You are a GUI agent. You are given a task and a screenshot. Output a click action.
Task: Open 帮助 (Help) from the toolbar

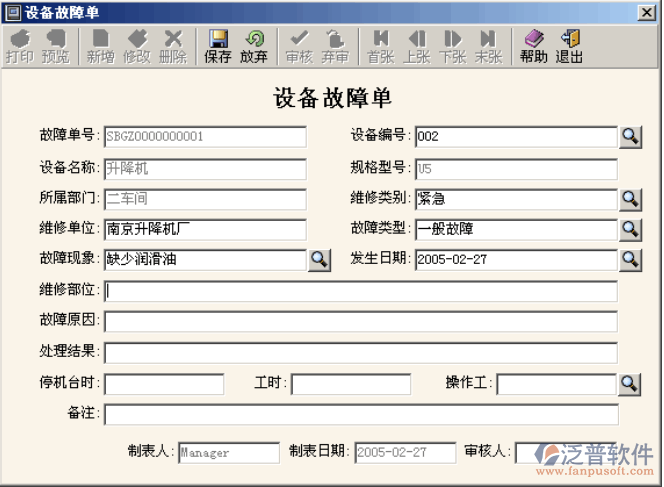(533, 47)
